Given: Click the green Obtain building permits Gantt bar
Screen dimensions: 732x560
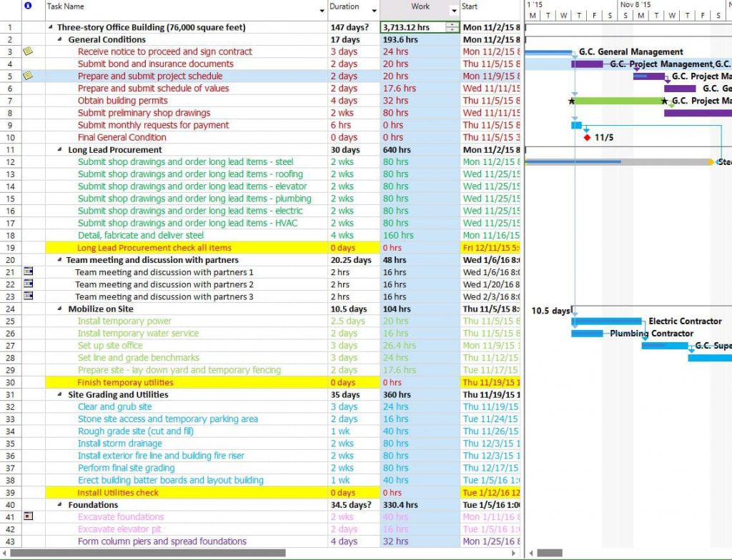Looking at the screenshot, I should click(x=618, y=101).
